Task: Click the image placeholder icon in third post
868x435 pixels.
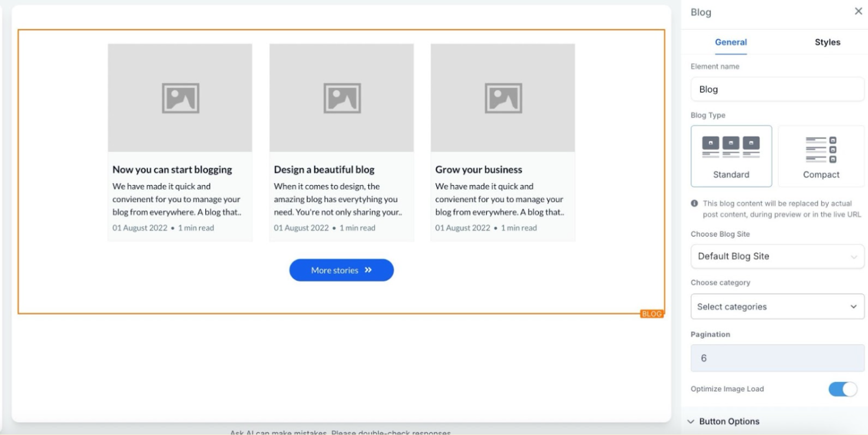Action: (x=503, y=98)
